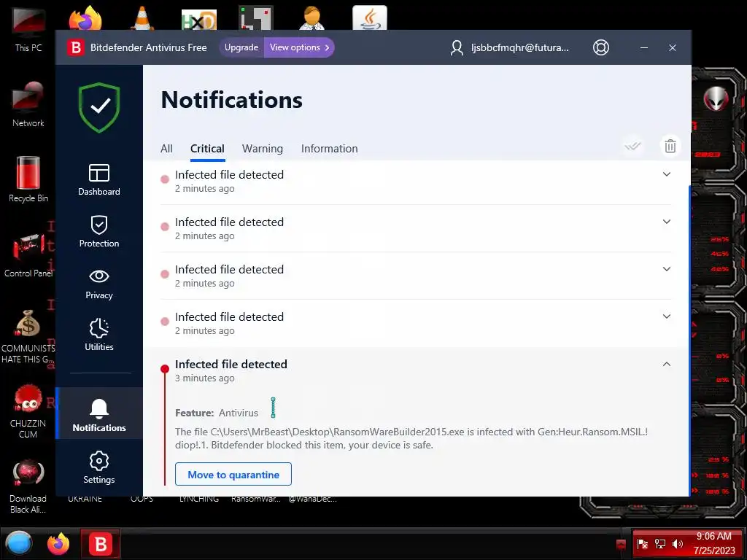
Task: Select the Notifications bell in the sidebar
Action: (x=99, y=413)
